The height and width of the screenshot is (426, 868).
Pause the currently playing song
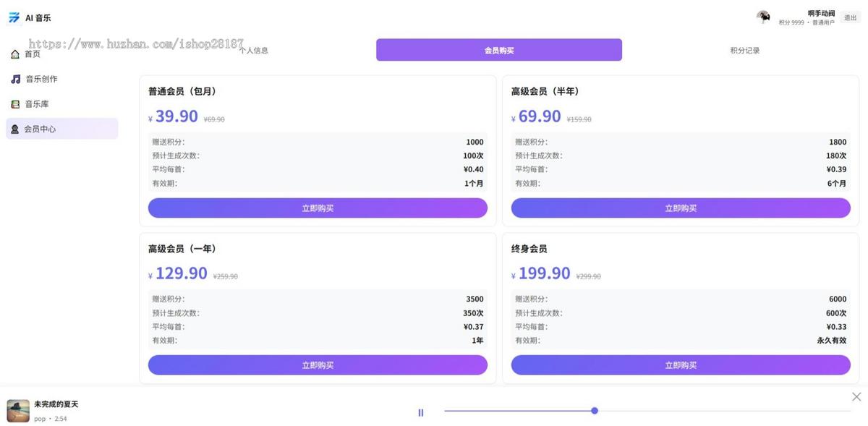point(420,412)
